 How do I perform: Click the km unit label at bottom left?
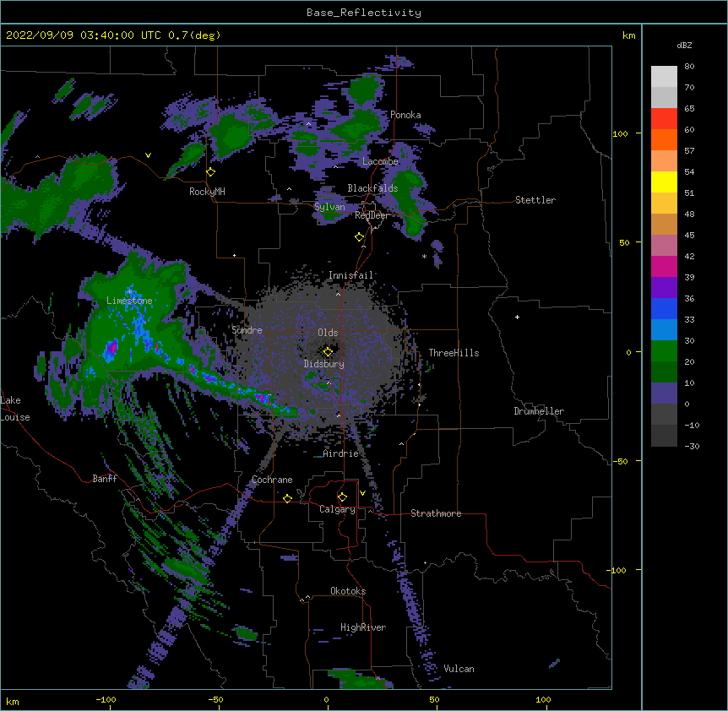[x=12, y=701]
